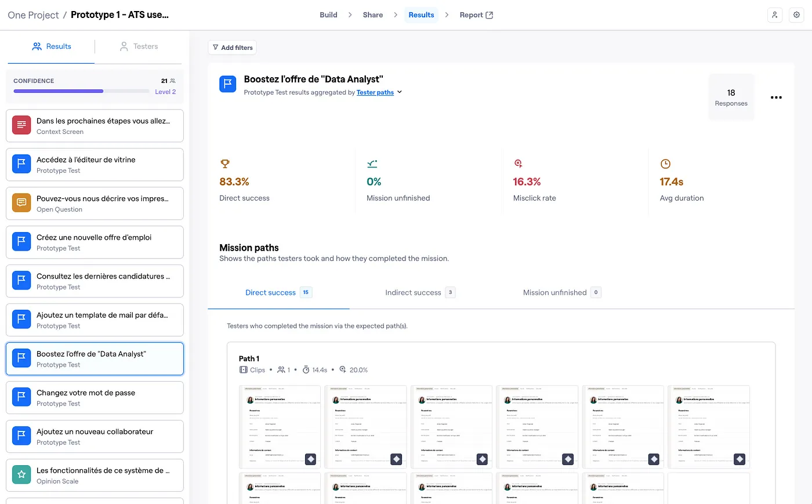This screenshot has width=812, height=504.
Task: Click the 18 Responses card
Action: [731, 97]
